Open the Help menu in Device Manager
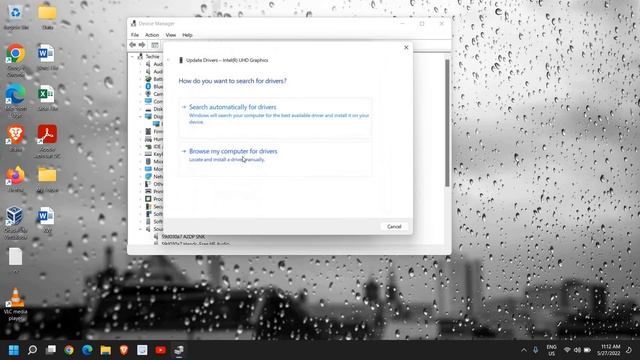The width and height of the screenshot is (640, 360). [x=187, y=35]
